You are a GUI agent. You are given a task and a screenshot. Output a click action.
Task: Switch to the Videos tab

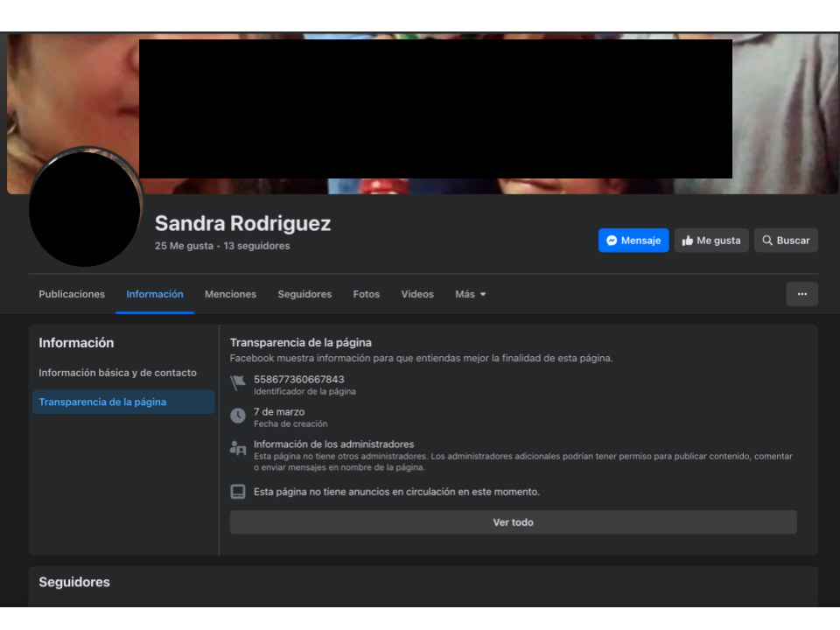click(417, 294)
